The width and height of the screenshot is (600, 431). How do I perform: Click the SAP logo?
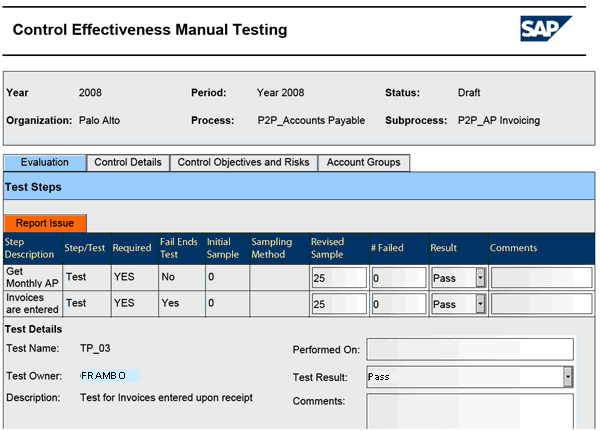[x=547, y=28]
